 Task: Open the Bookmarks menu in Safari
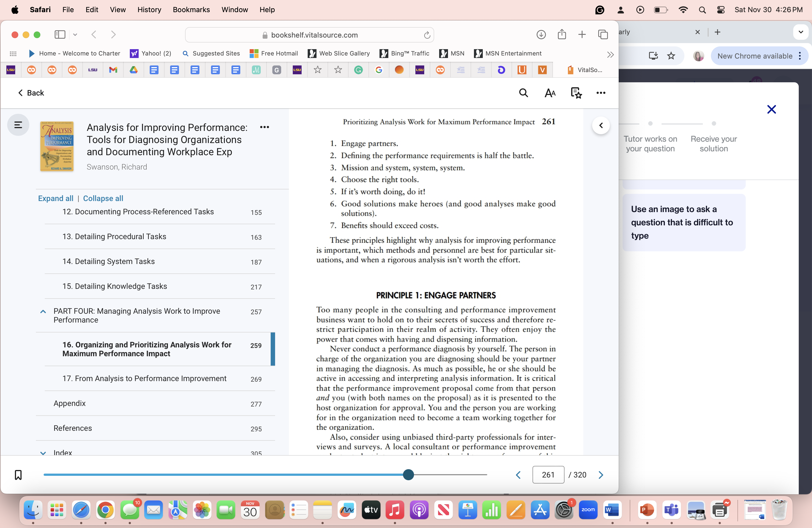[191, 10]
